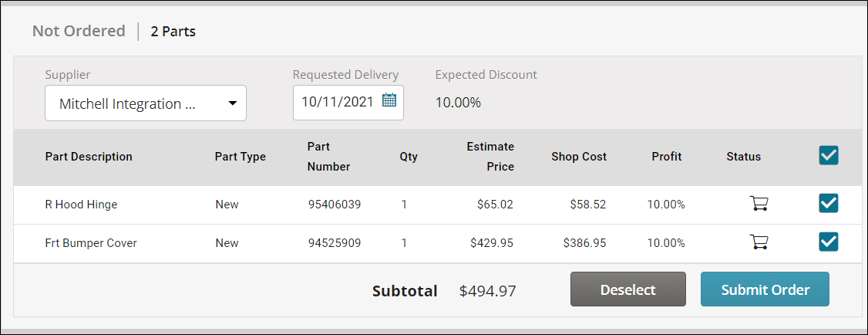The image size is (868, 335).
Task: Click the 2 Parts label
Action: [x=173, y=32]
